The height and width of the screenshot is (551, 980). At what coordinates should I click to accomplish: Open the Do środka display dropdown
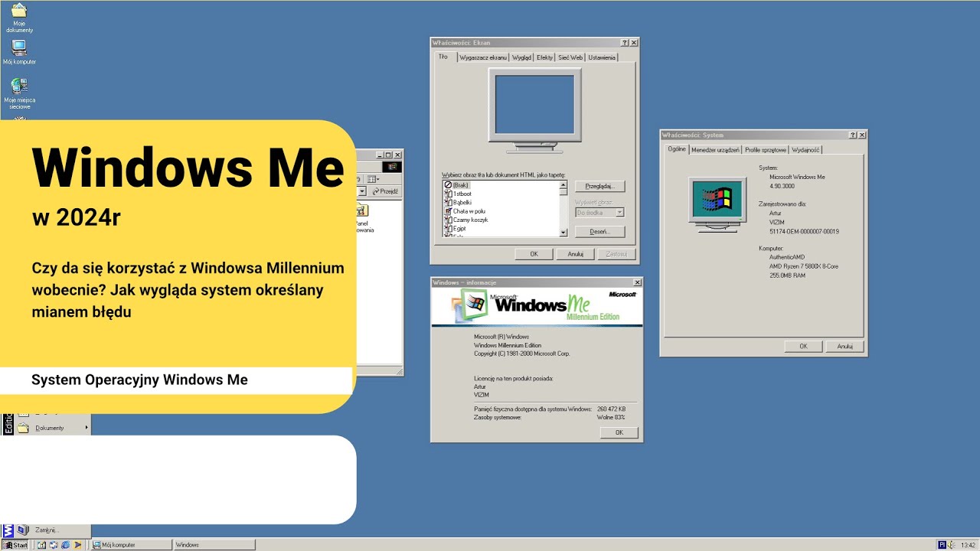coord(600,213)
